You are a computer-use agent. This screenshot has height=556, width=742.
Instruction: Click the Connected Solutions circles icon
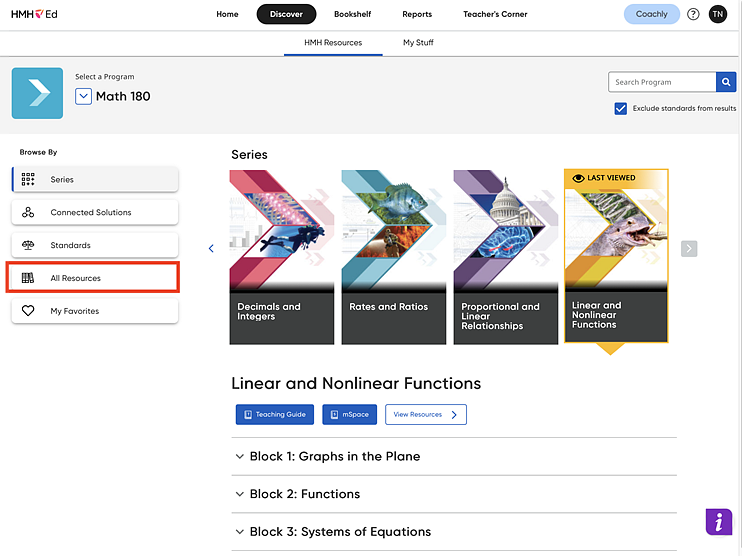(28, 212)
